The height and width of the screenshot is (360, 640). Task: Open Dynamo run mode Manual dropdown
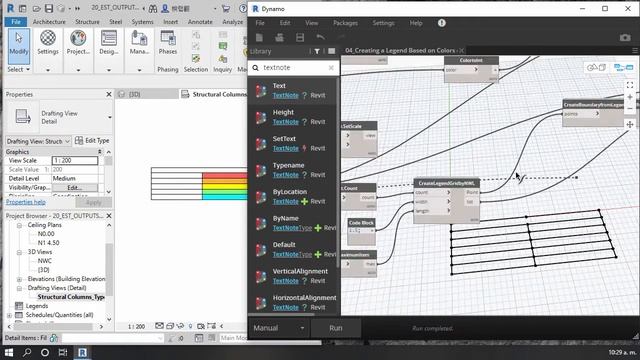(x=279, y=328)
